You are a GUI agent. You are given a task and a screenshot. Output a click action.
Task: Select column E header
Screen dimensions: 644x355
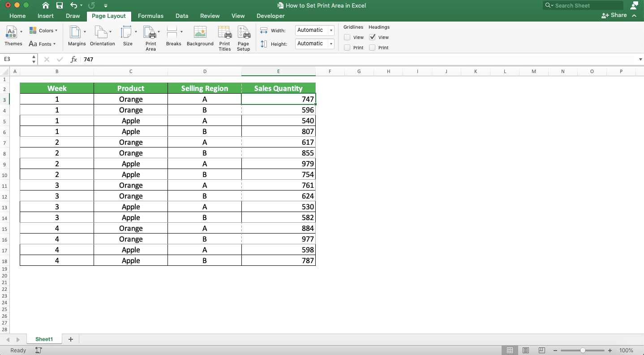278,71
